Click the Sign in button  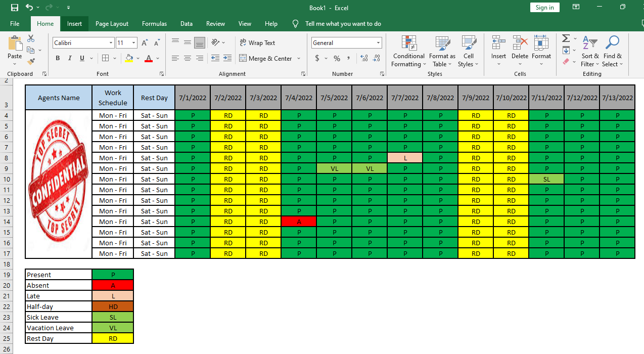[x=545, y=7]
